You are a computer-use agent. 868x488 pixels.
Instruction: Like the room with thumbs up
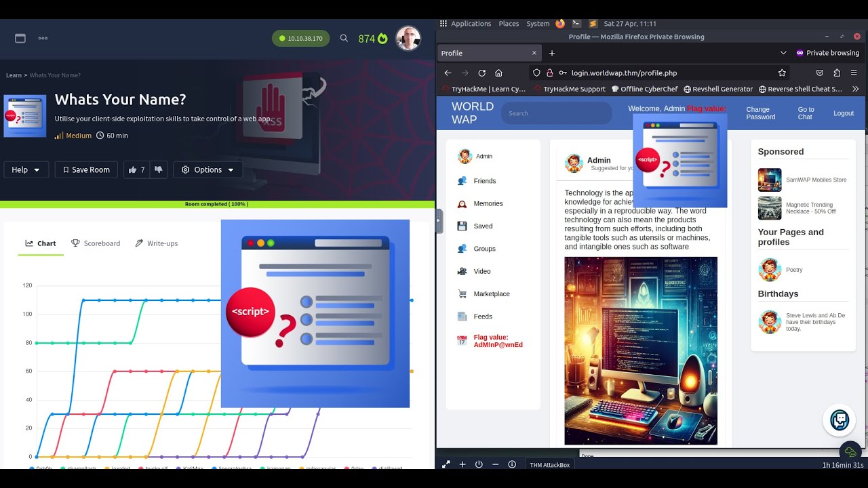[x=136, y=169]
